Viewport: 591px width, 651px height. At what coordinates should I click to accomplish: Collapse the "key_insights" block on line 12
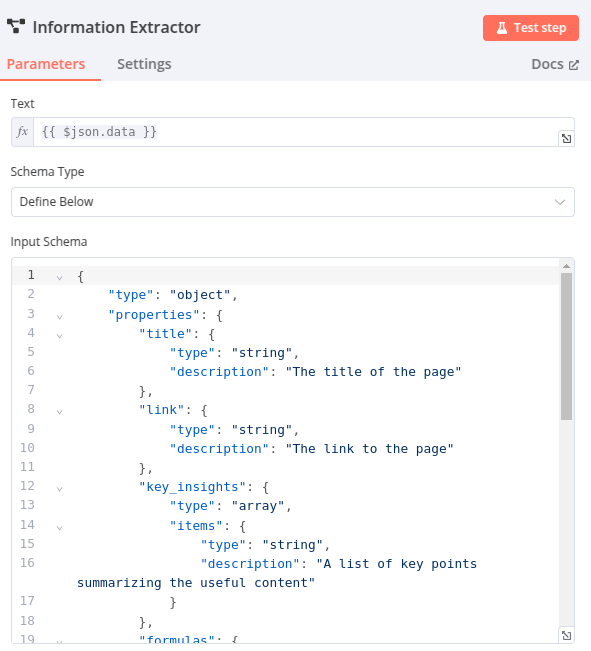click(59, 489)
